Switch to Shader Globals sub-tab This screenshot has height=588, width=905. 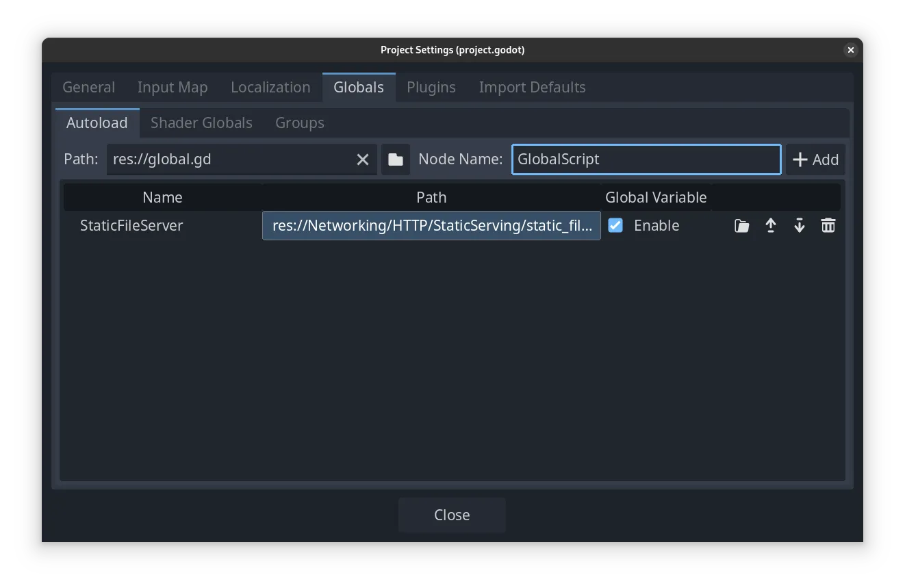pos(201,123)
